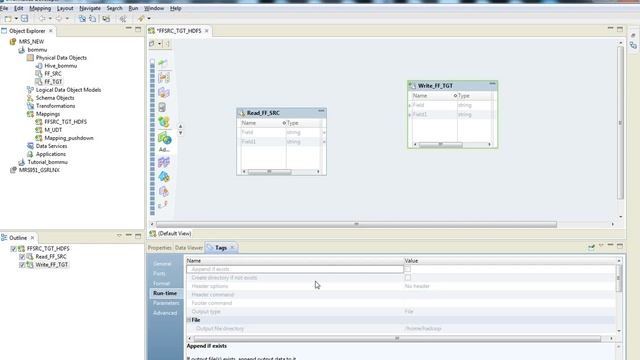Toggle Write_FF_TGT checkbox in Outline
Viewport: 640px width, 360px height.
coord(22,265)
